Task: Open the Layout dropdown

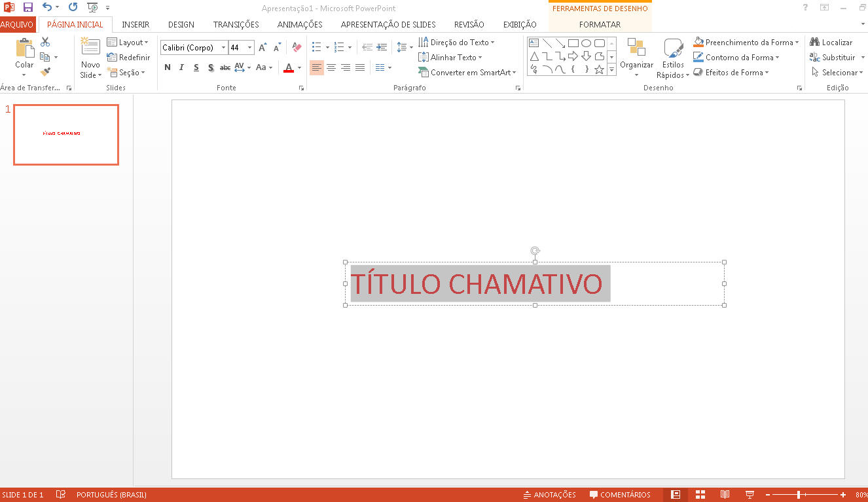Action: click(x=128, y=43)
